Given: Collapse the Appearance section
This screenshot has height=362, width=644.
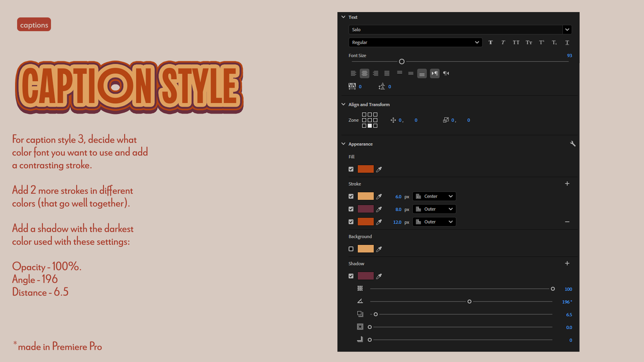Looking at the screenshot, I should [x=343, y=144].
